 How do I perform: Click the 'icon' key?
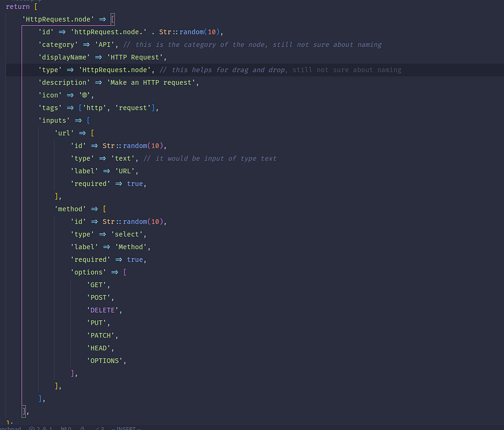pyautogui.click(x=50, y=95)
